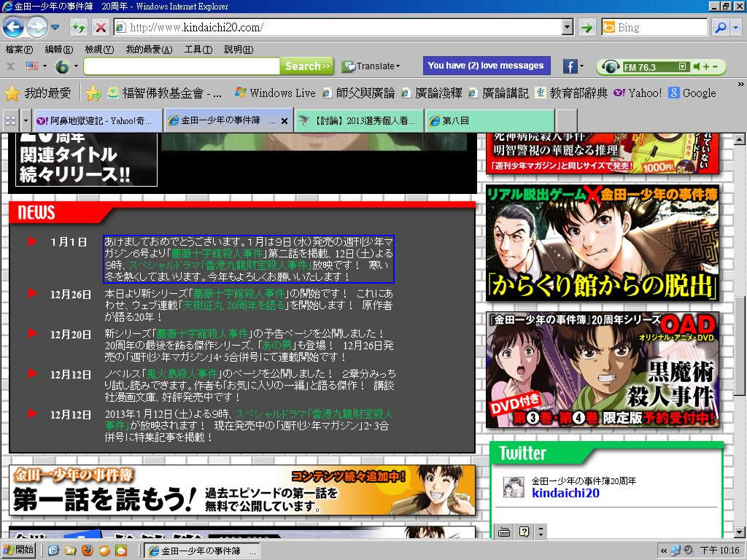Open からくり館からの脱出 banner
The height and width of the screenshot is (560, 747).
603,244
